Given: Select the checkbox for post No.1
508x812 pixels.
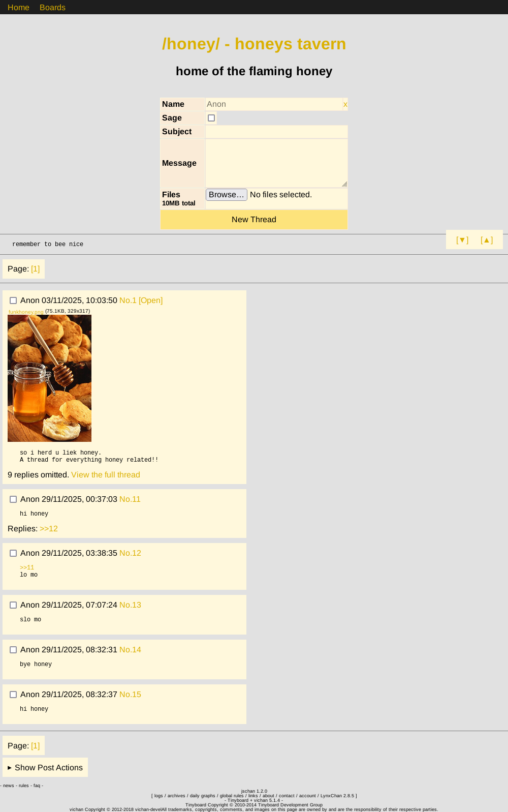Looking at the screenshot, I should tap(13, 300).
